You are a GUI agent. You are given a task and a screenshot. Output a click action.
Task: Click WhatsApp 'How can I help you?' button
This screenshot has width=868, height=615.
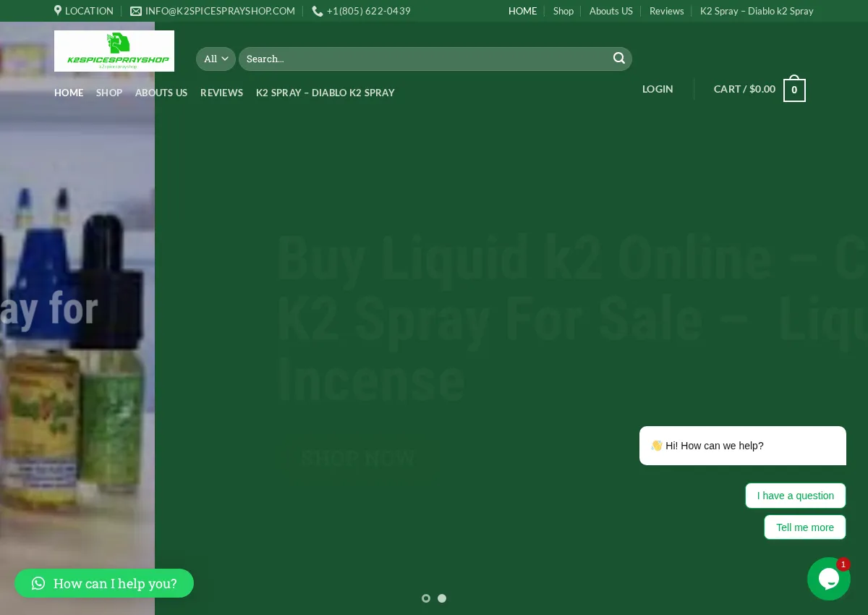(104, 583)
